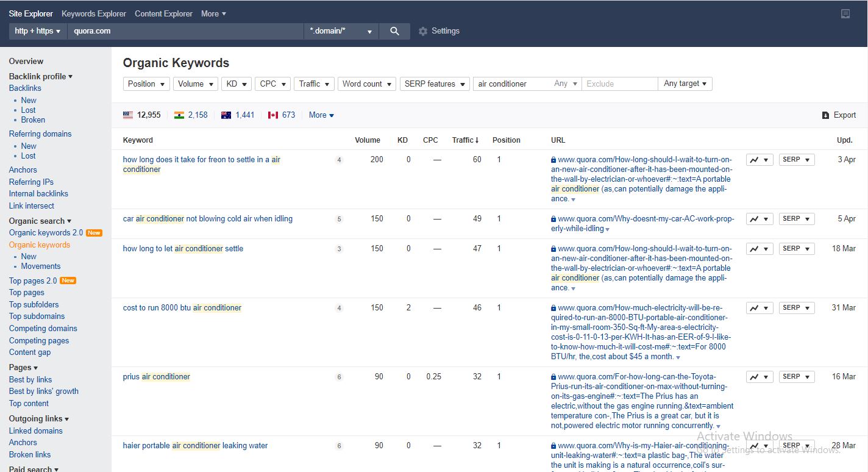Open the Volume filter dropdown
Image resolution: width=868 pixels, height=472 pixels.
point(196,84)
